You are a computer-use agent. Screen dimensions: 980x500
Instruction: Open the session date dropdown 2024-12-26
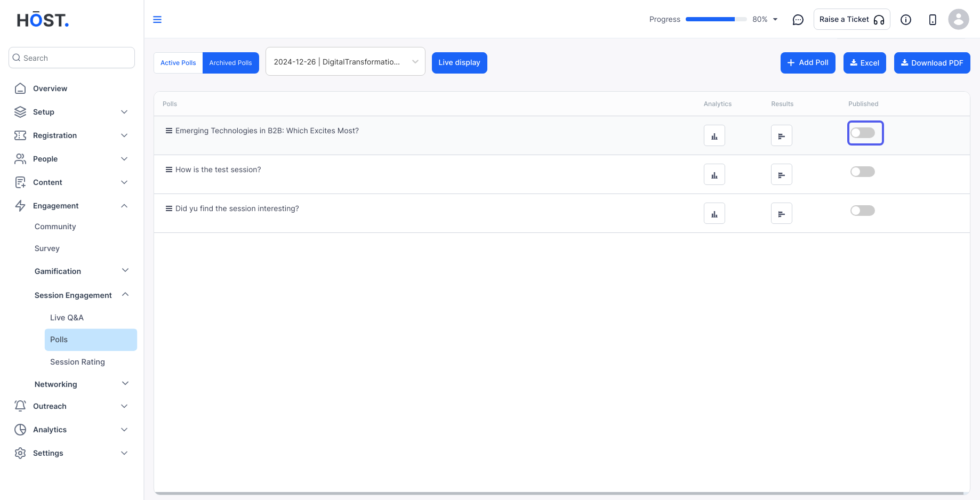coord(345,62)
